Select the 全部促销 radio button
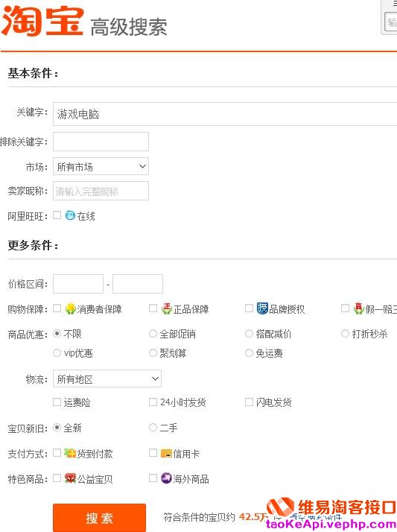 click(x=153, y=334)
